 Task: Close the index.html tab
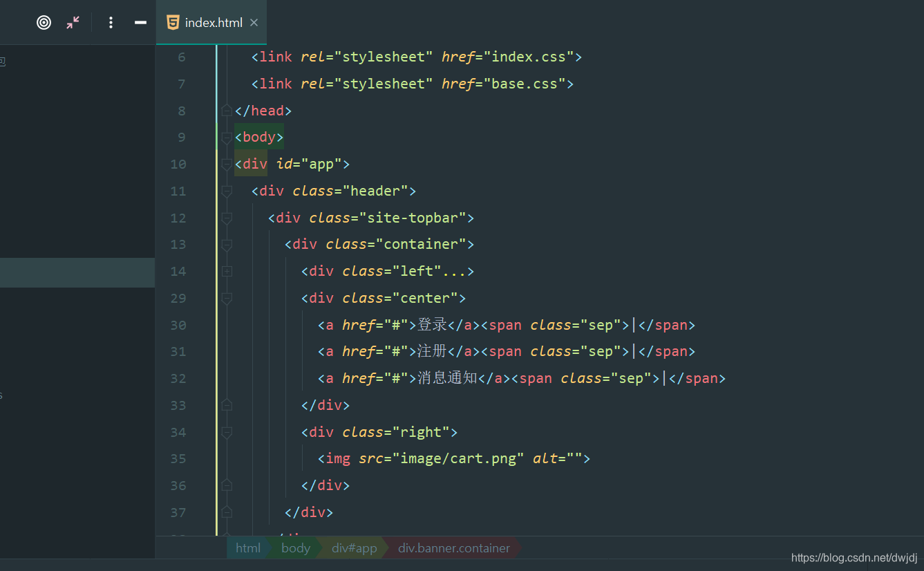coord(254,23)
